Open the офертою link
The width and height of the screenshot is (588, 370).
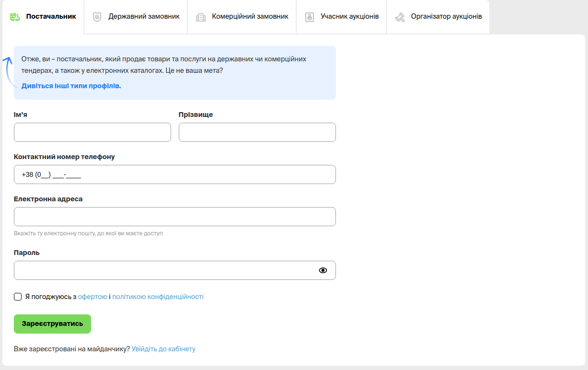point(92,297)
